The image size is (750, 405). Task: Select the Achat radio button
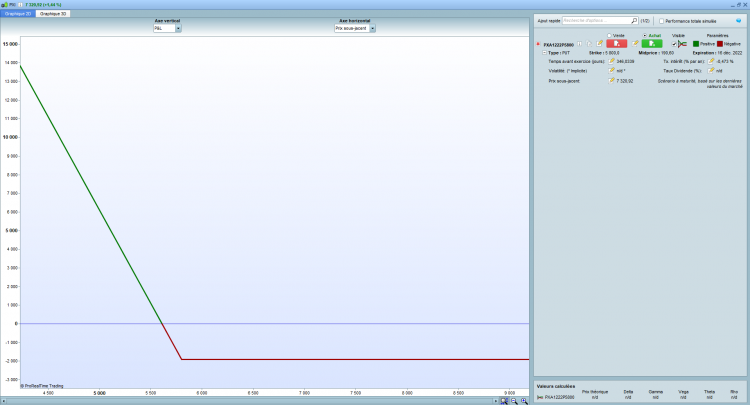pos(645,35)
